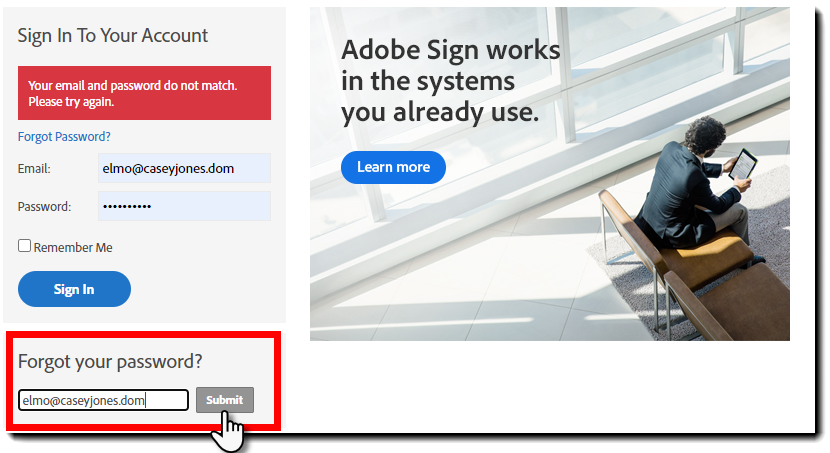Viewport: 830px width, 453px height.
Task: Check the Remember Me checkbox
Action: (24, 246)
